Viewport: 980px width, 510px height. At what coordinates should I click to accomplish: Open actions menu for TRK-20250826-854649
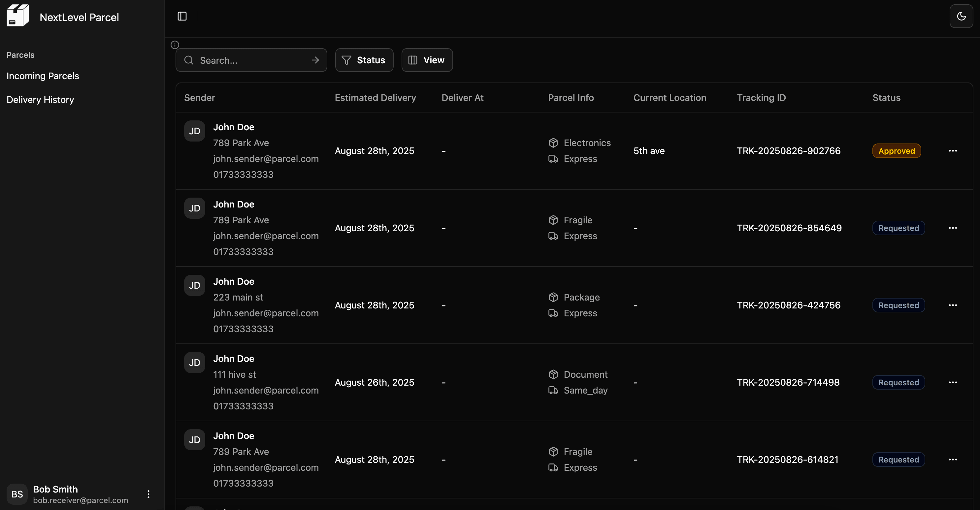[x=953, y=228]
